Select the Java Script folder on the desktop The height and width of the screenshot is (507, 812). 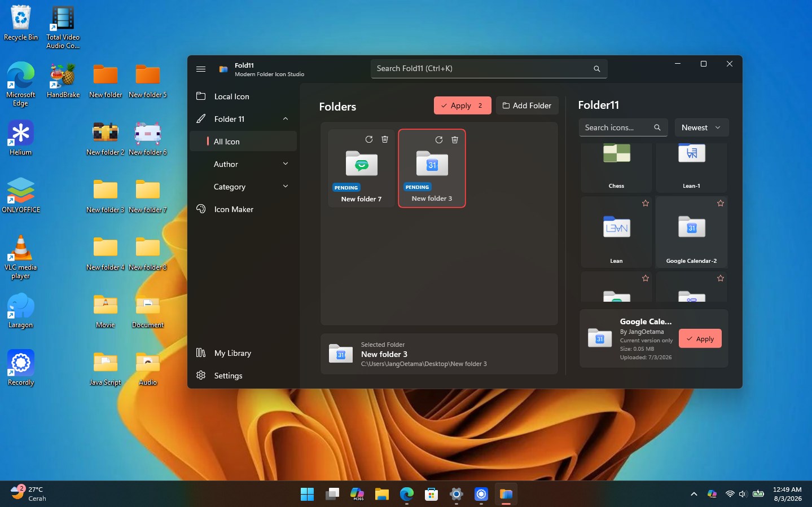point(106,368)
